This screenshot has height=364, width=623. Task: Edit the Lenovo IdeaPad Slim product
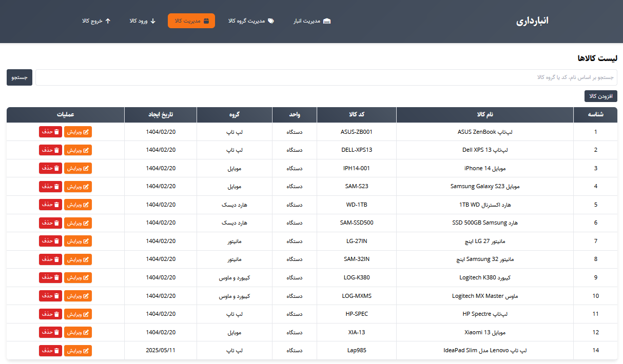click(x=78, y=351)
